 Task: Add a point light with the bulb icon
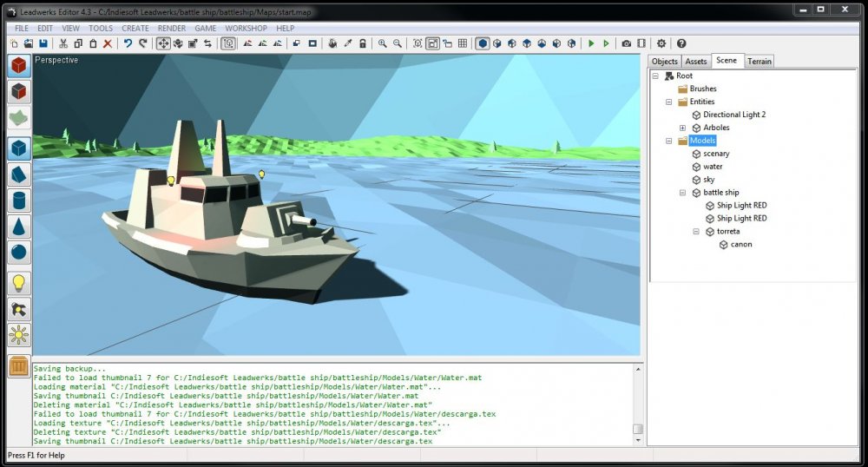pyautogui.click(x=19, y=283)
